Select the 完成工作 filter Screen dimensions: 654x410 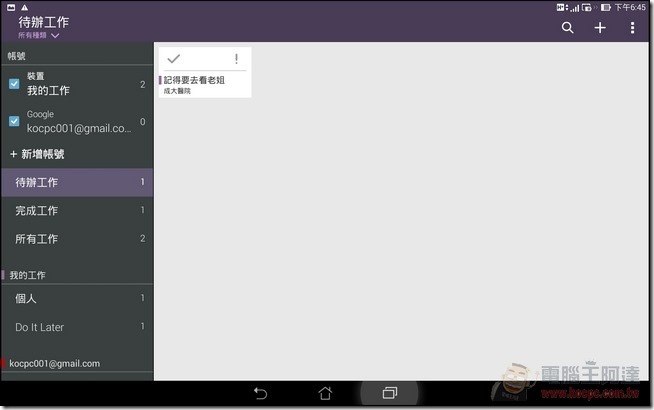pyautogui.click(x=77, y=211)
